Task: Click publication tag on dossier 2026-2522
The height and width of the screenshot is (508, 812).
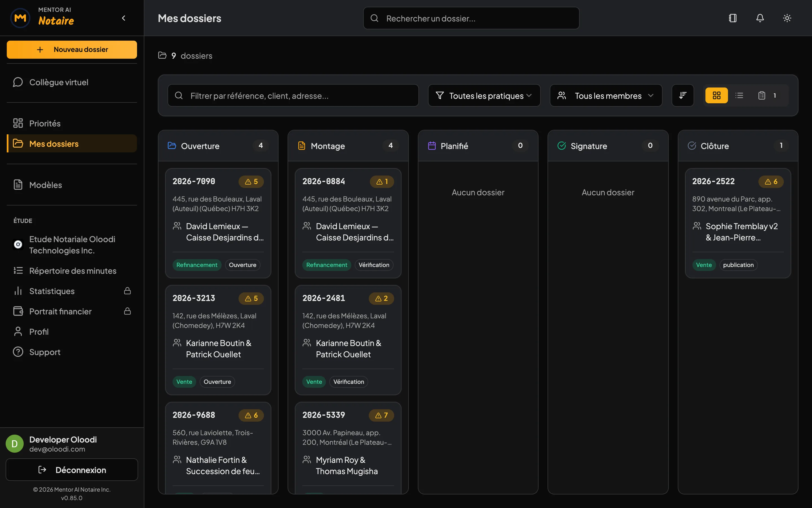Action: point(738,265)
